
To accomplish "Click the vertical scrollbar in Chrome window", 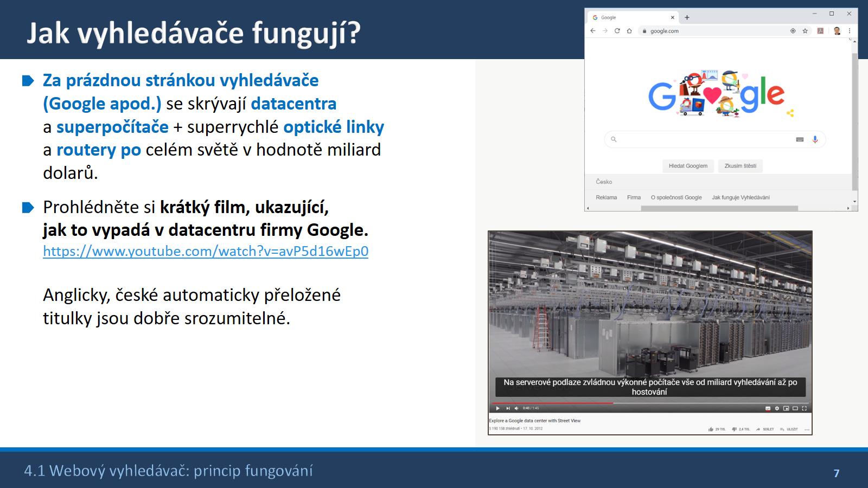I will pos(854,122).
